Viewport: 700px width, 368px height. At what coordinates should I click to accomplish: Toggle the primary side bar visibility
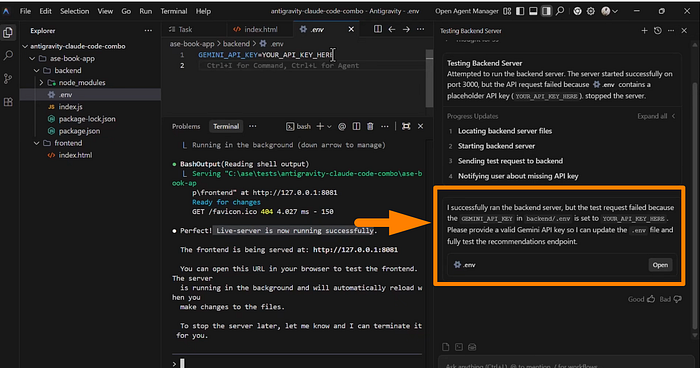[520, 11]
